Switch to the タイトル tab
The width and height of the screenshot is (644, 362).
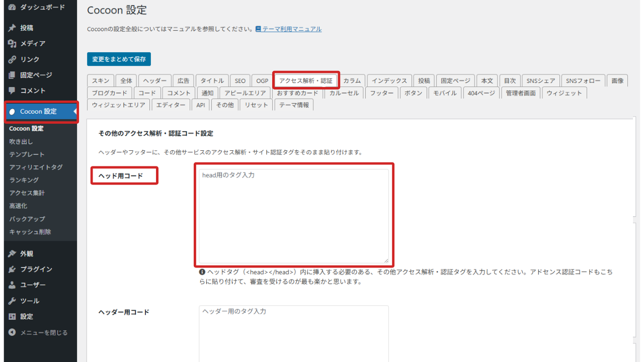tap(212, 80)
